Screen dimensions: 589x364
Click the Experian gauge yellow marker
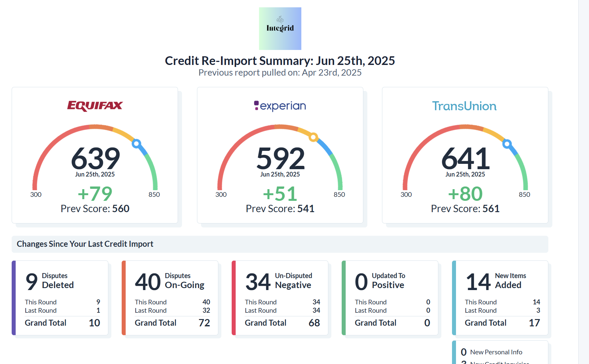[313, 137]
